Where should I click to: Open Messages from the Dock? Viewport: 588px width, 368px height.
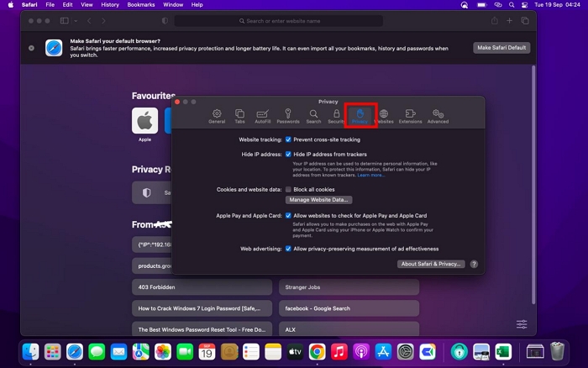(x=97, y=352)
